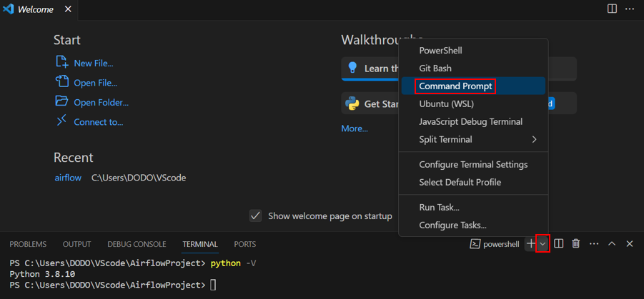Viewport: 644px width, 299px height.
Task: Choose Command Prompt terminal profile
Action: pos(473,86)
